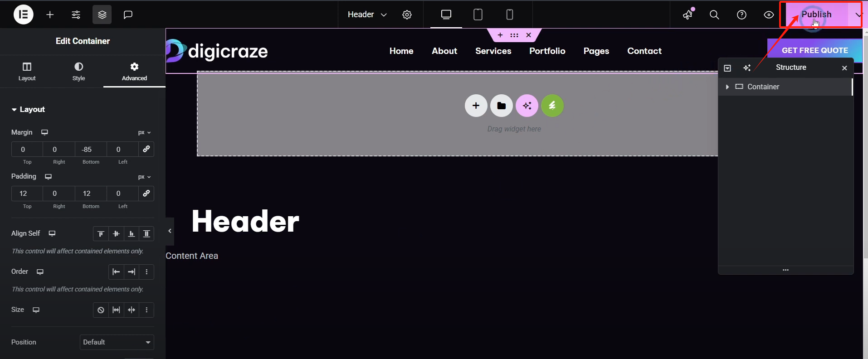Switch to Tablet preview mode
Viewport: 868px width, 359px height.
point(478,15)
